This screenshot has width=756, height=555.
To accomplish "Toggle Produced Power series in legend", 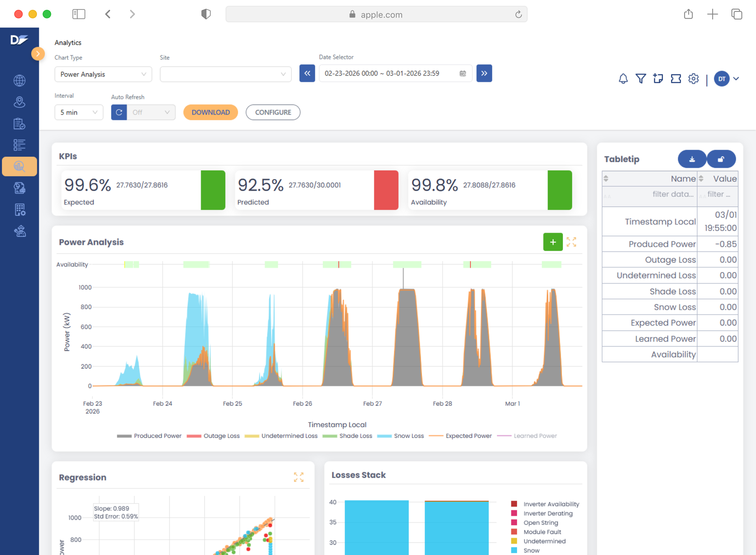I will (157, 436).
